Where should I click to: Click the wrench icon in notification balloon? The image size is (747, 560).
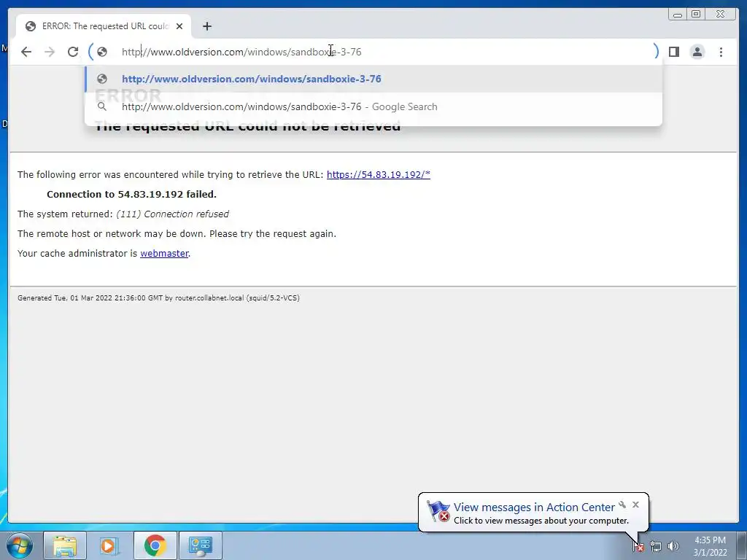coord(622,505)
